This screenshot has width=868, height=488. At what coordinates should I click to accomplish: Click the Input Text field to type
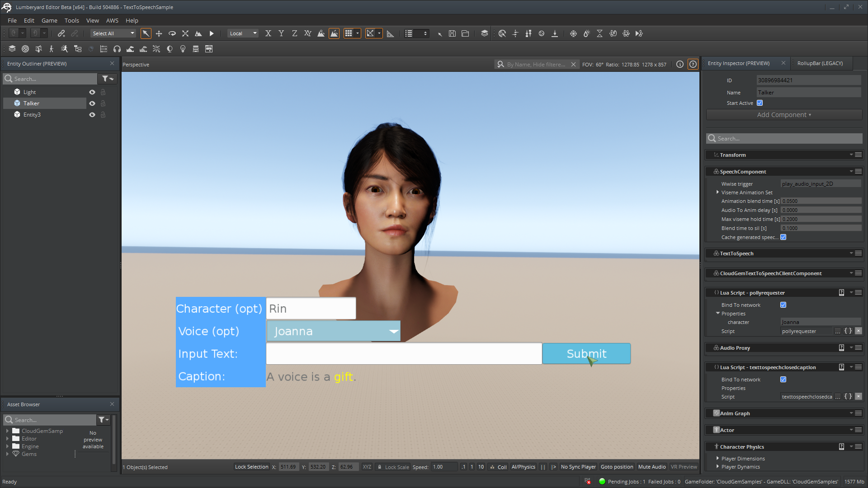click(x=404, y=353)
